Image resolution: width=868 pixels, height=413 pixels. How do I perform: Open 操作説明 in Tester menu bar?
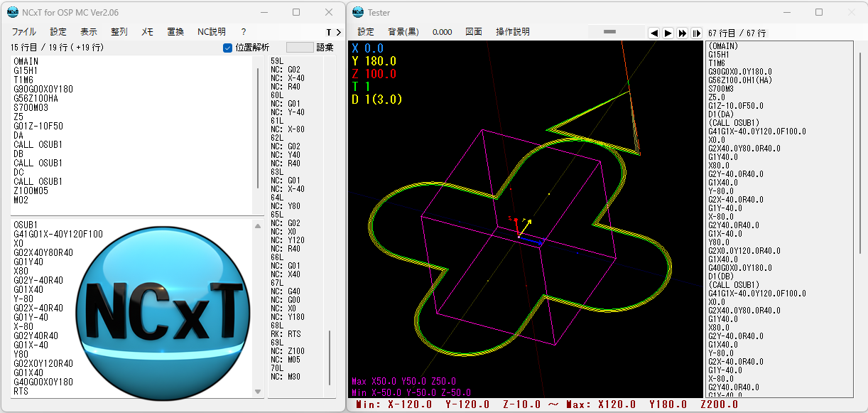pos(512,32)
